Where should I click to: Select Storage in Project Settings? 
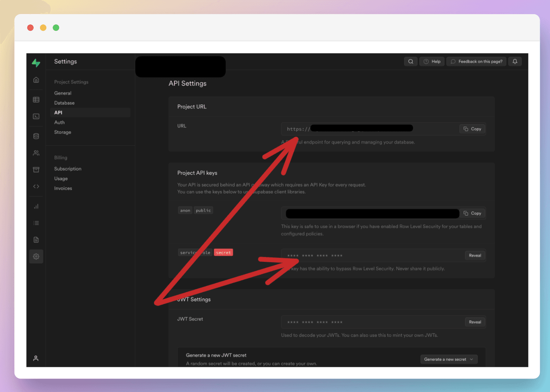(63, 132)
